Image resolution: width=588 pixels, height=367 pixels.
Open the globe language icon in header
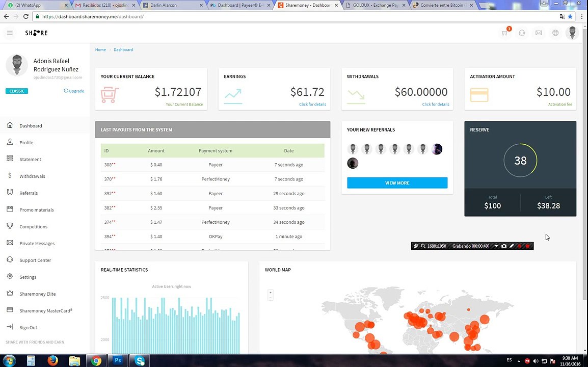[555, 33]
